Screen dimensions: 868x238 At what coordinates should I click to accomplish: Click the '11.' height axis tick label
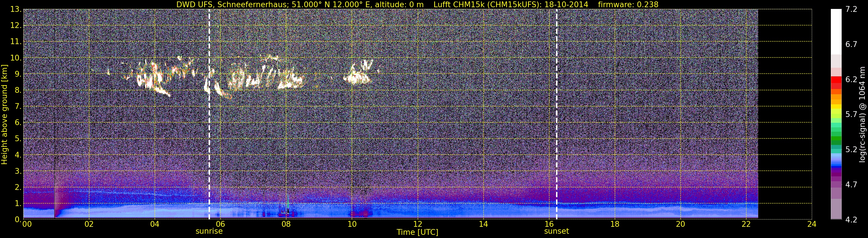(16, 41)
